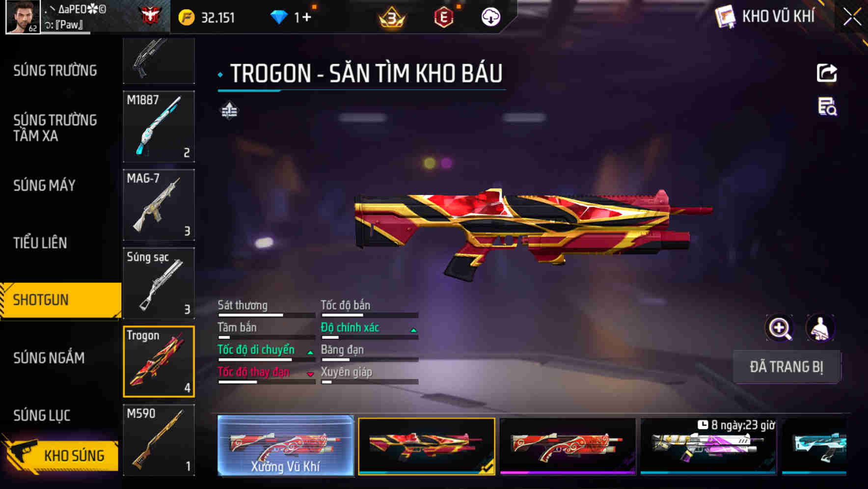Open the Xưởng Vũ Khí skin tile

(x=285, y=445)
